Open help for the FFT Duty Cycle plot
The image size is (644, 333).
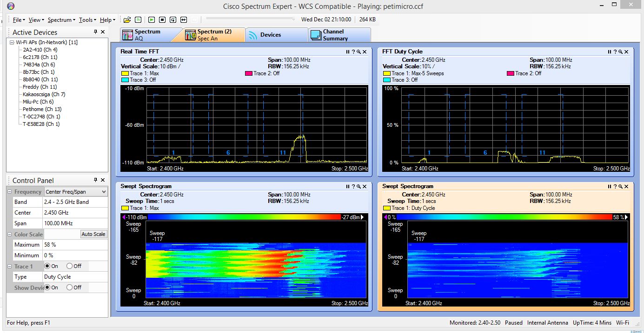(x=615, y=52)
